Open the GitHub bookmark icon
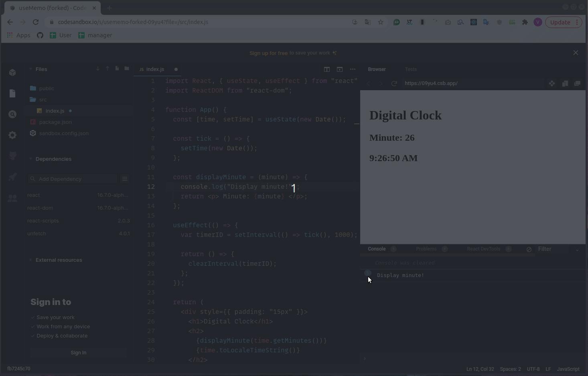This screenshot has height=376, width=588. coord(40,35)
